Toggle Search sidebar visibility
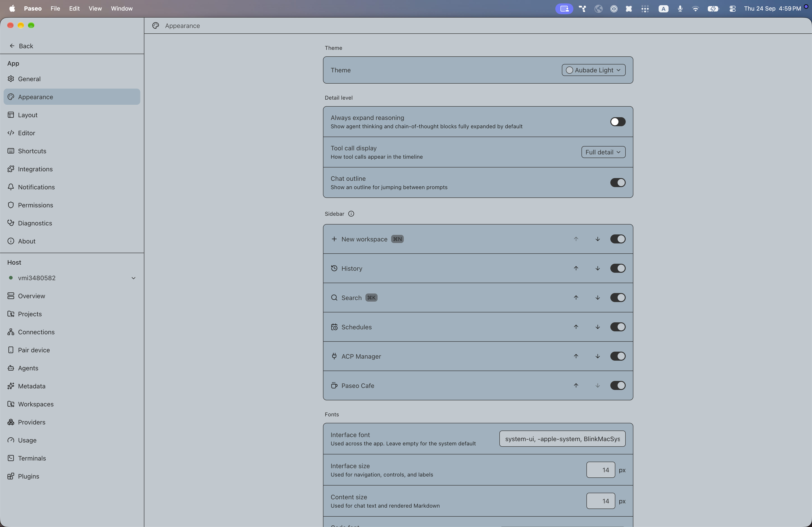 click(618, 298)
